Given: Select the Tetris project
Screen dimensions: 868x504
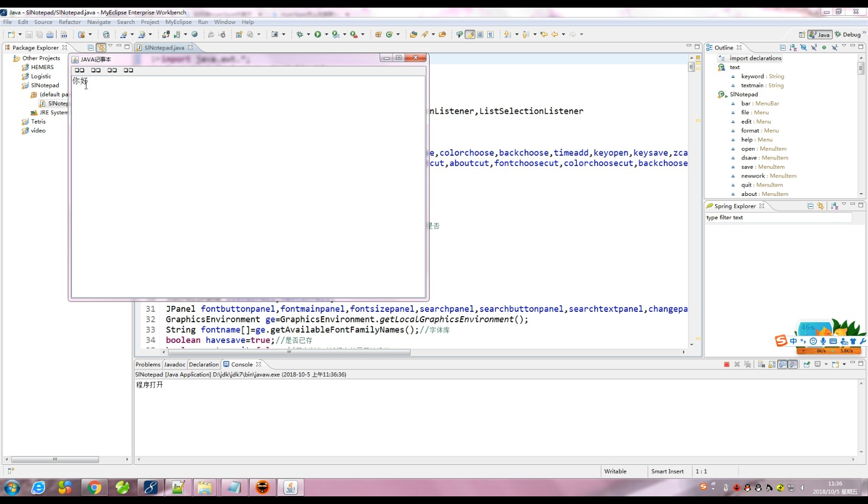Looking at the screenshot, I should point(38,121).
